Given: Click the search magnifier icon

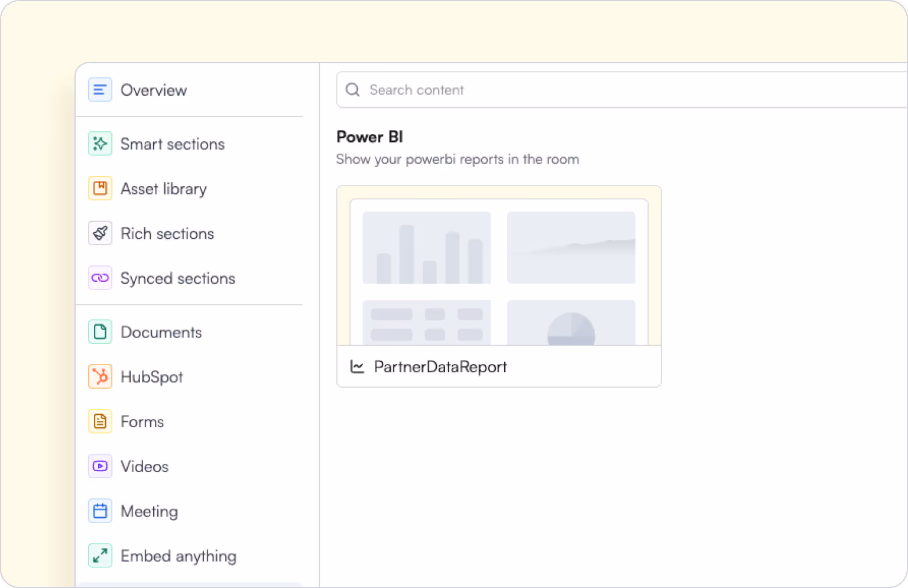Looking at the screenshot, I should click(353, 90).
